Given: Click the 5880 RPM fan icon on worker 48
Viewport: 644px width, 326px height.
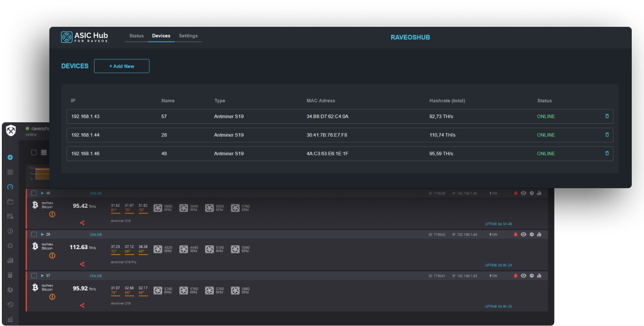Looking at the screenshot, I should tap(158, 208).
